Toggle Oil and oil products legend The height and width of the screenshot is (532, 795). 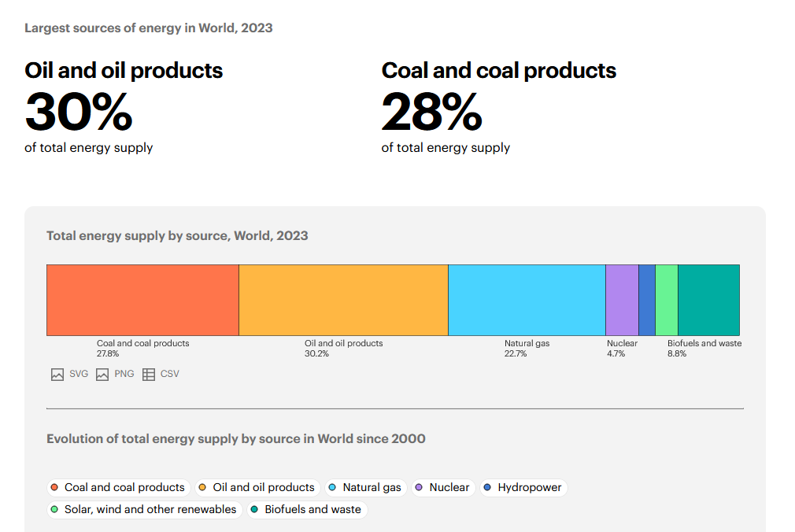click(257, 488)
